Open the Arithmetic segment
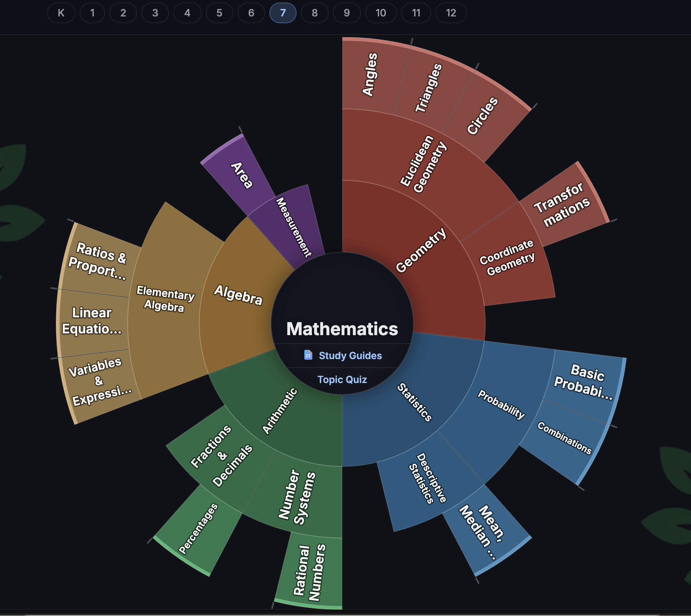The width and height of the screenshot is (691, 616). coord(279,411)
